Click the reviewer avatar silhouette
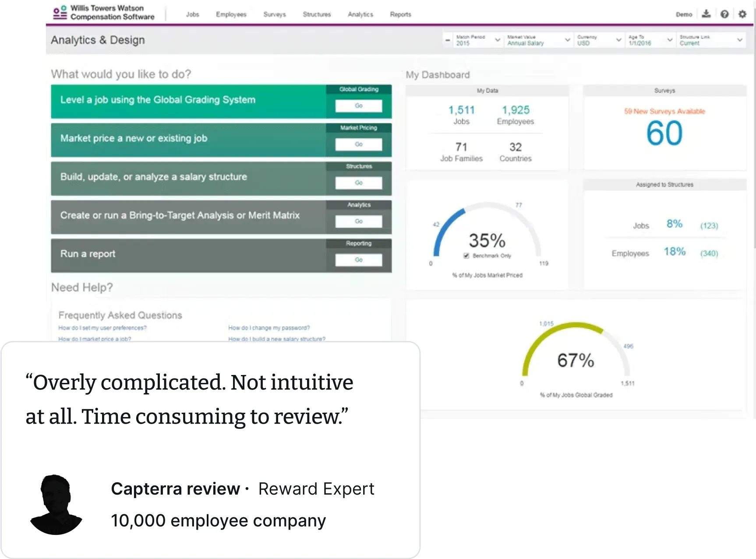Screen dimensions: 756x559 [56, 504]
